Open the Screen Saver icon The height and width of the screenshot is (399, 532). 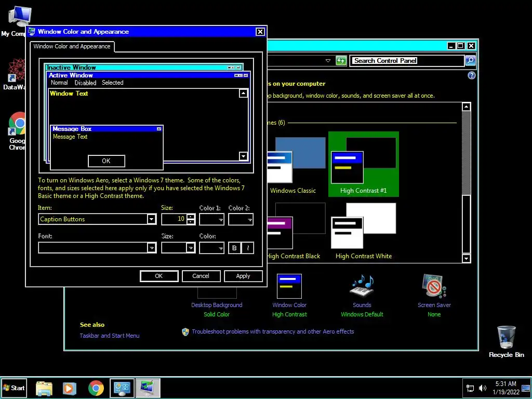[434, 286]
